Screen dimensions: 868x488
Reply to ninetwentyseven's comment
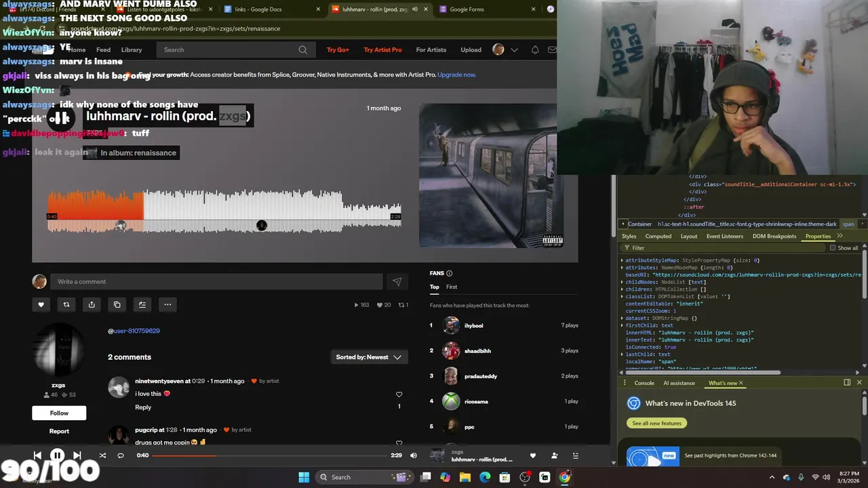click(143, 407)
